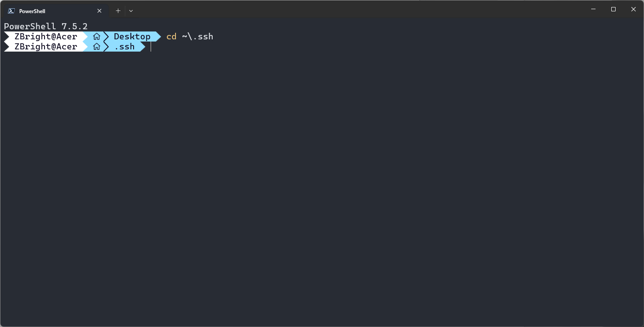Click the PowerShell 7.5.2 version line
This screenshot has height=327, width=644.
point(46,26)
